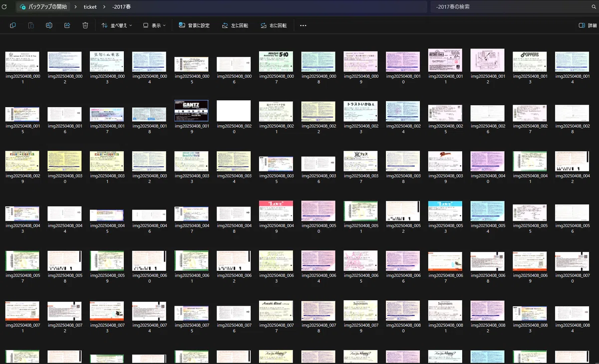Click file name img20250408_0042
This screenshot has width=599, height=364.
coord(572,179)
